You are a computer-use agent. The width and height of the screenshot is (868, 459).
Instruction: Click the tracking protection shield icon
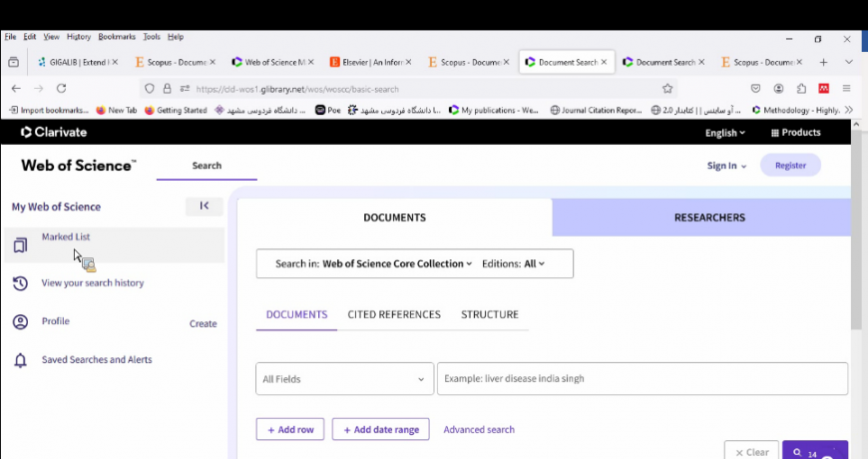150,89
